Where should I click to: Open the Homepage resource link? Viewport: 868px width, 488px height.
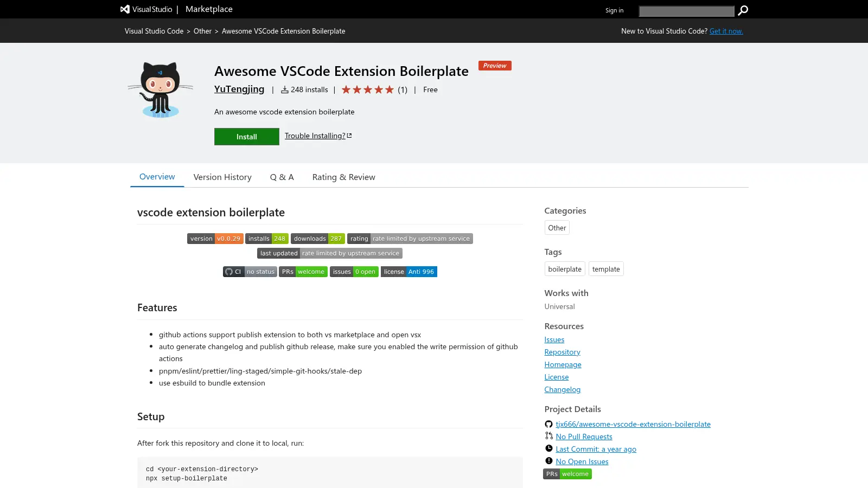tap(563, 364)
